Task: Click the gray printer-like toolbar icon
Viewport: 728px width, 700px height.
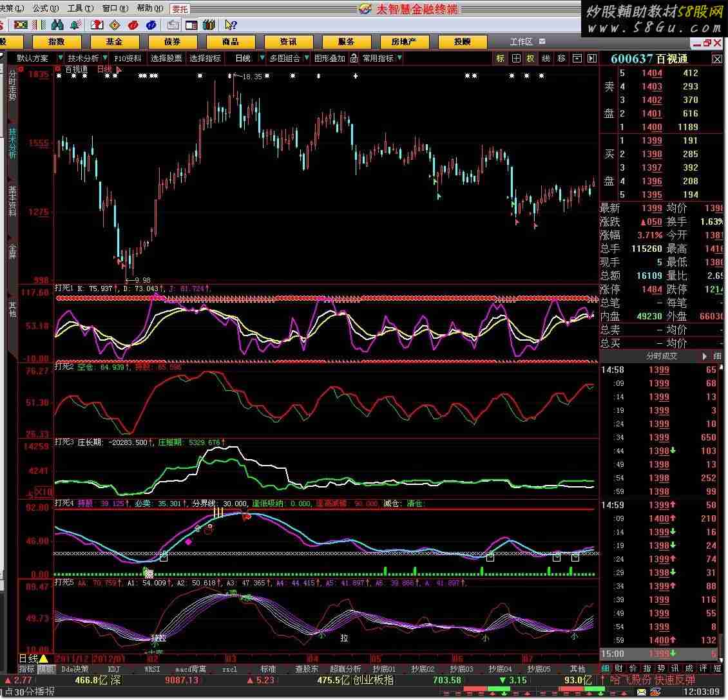Action: click(x=173, y=25)
